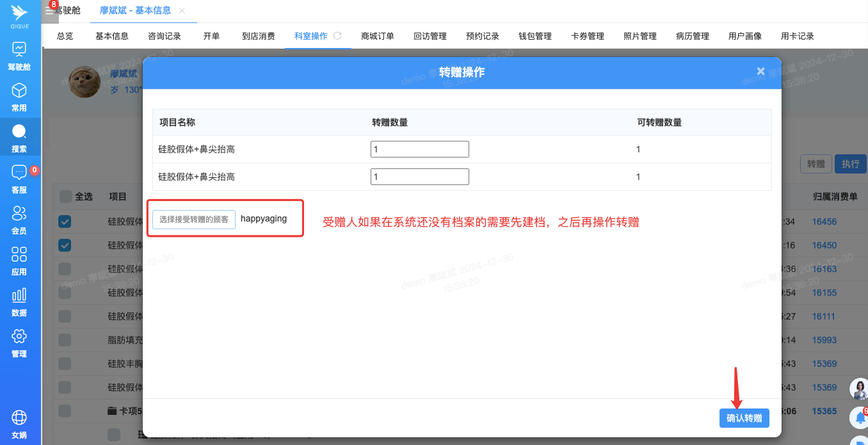Open the 管理 gear icon in sidebar
This screenshot has width=868, height=445.
[19, 337]
